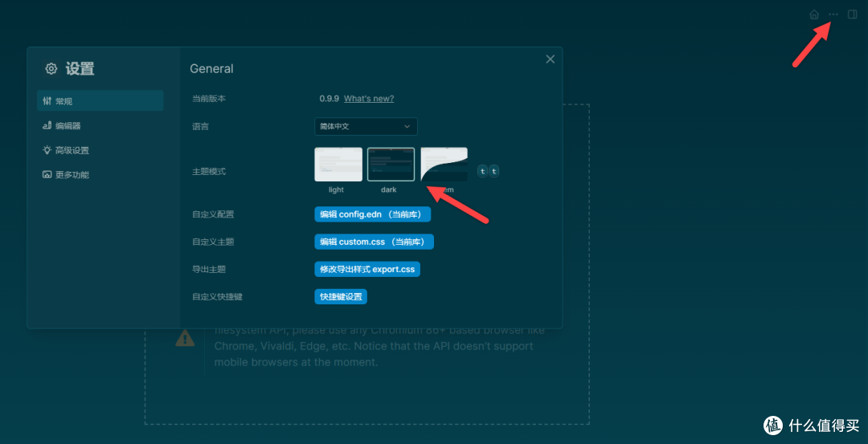Image resolution: width=868 pixels, height=444 pixels.
Task: Open the three-dots more menu
Action: (x=833, y=15)
